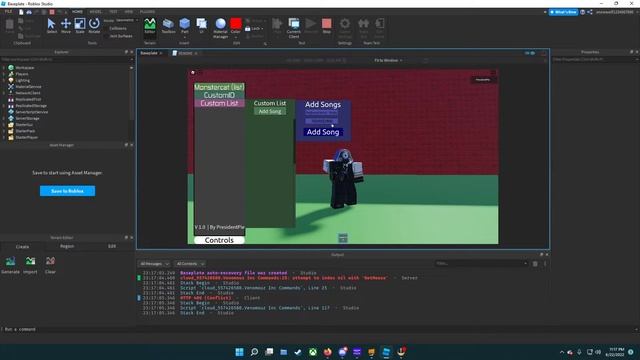This screenshot has width=640, height=360.
Task: Open the Terrain Editor from the ribbon
Action: tap(150, 26)
